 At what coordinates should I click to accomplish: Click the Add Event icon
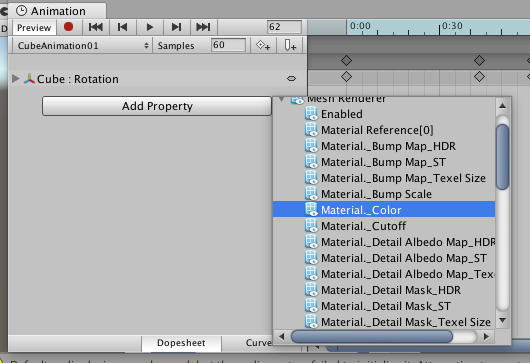click(290, 45)
